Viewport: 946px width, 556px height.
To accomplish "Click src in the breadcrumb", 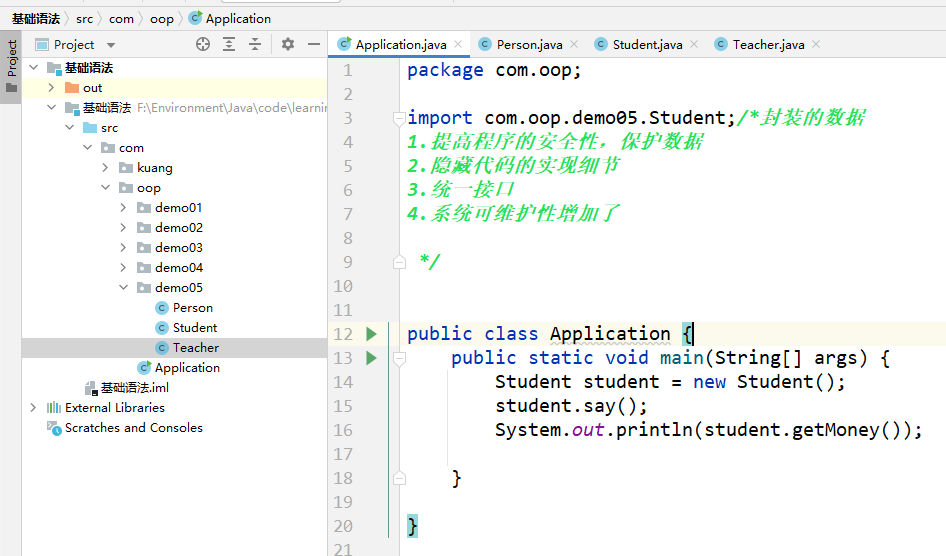I will (84, 19).
